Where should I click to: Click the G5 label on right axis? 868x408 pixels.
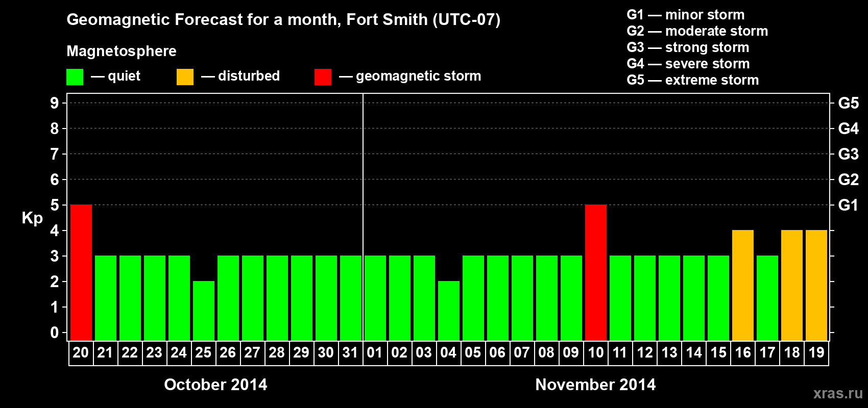pos(849,103)
